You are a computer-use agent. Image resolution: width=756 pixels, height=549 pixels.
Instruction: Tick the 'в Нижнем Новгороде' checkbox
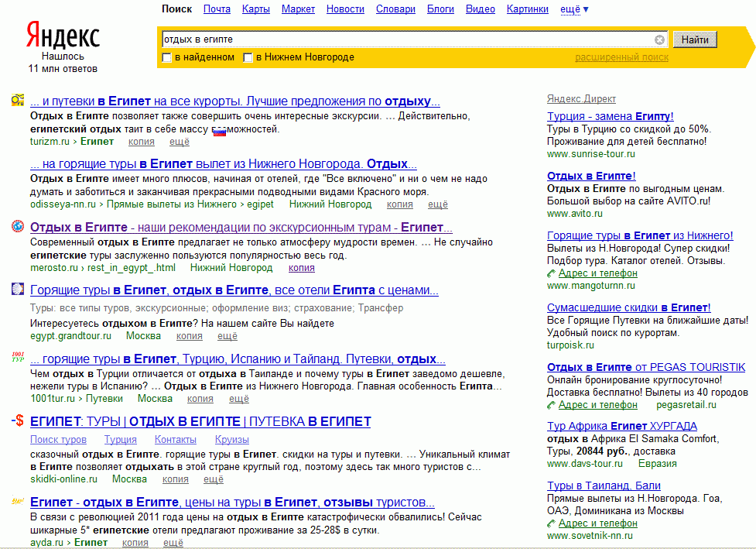point(248,58)
